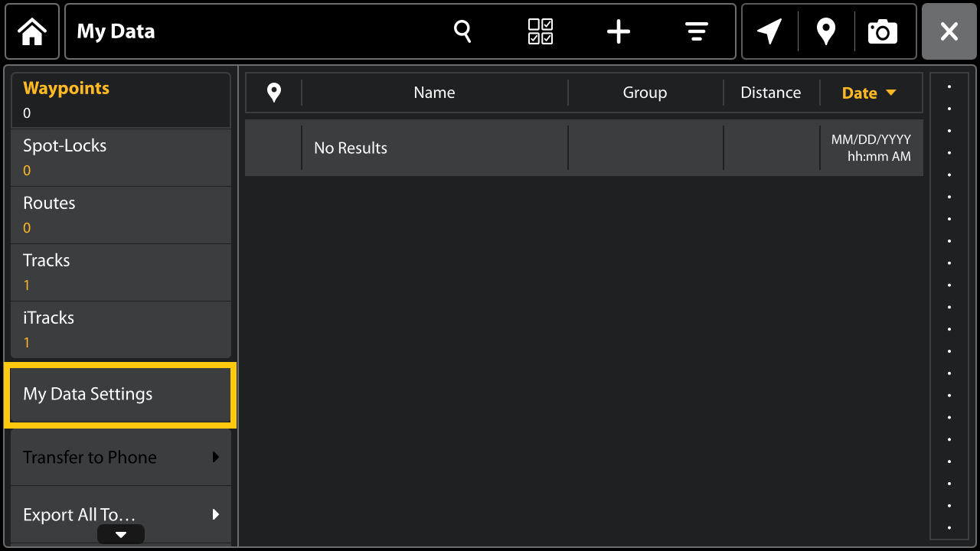Show the Tracks list

click(x=121, y=272)
